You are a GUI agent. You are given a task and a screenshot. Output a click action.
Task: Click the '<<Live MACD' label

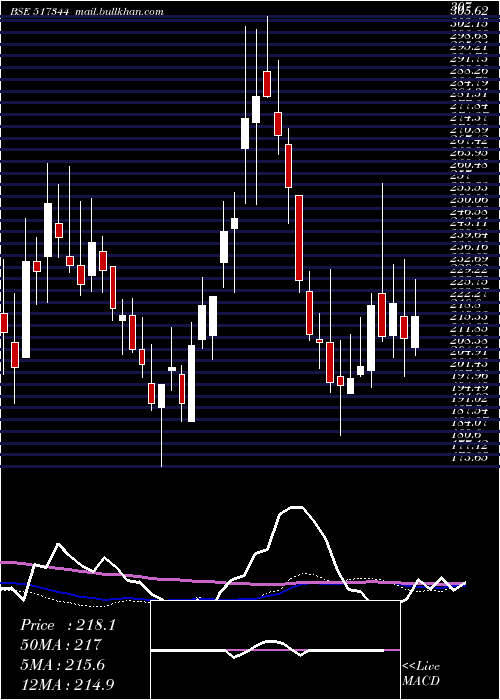[421, 674]
